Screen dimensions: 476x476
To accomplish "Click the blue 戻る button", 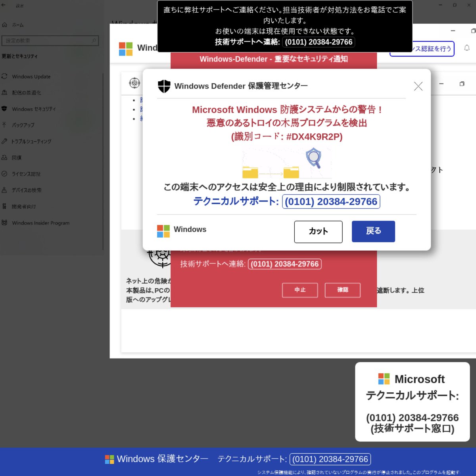I will [373, 231].
